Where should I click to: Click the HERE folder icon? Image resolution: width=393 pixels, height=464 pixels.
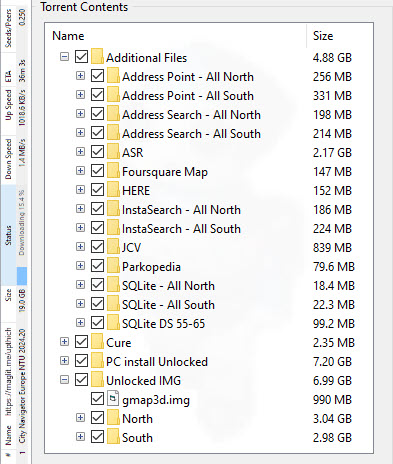coord(113,190)
